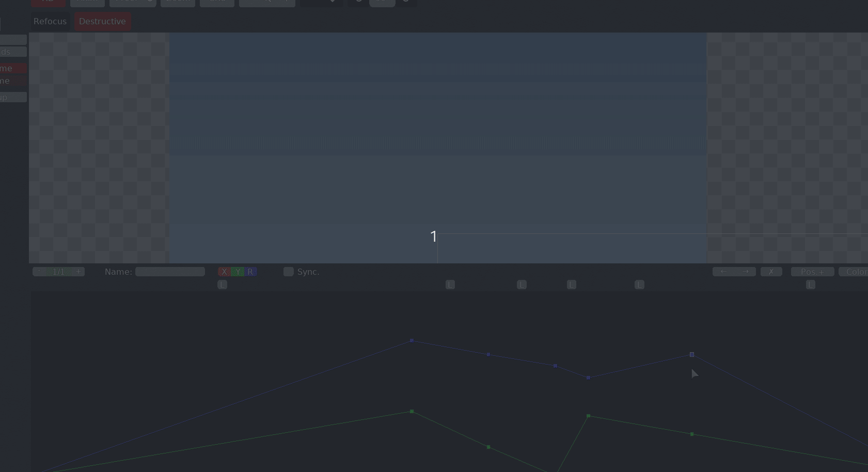The width and height of the screenshot is (868, 472).
Task: Click the third L interpolation marker
Action: pos(522,285)
